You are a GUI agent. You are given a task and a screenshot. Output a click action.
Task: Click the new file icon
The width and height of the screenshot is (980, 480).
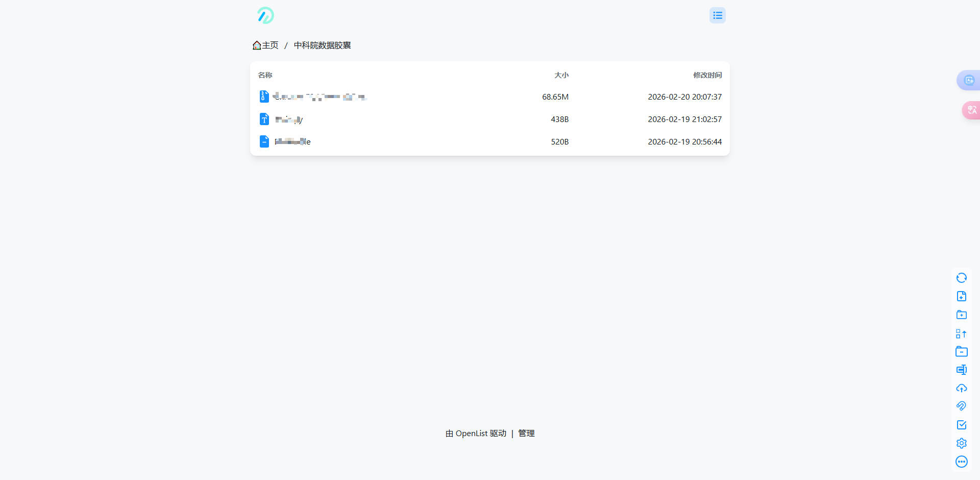(x=961, y=296)
